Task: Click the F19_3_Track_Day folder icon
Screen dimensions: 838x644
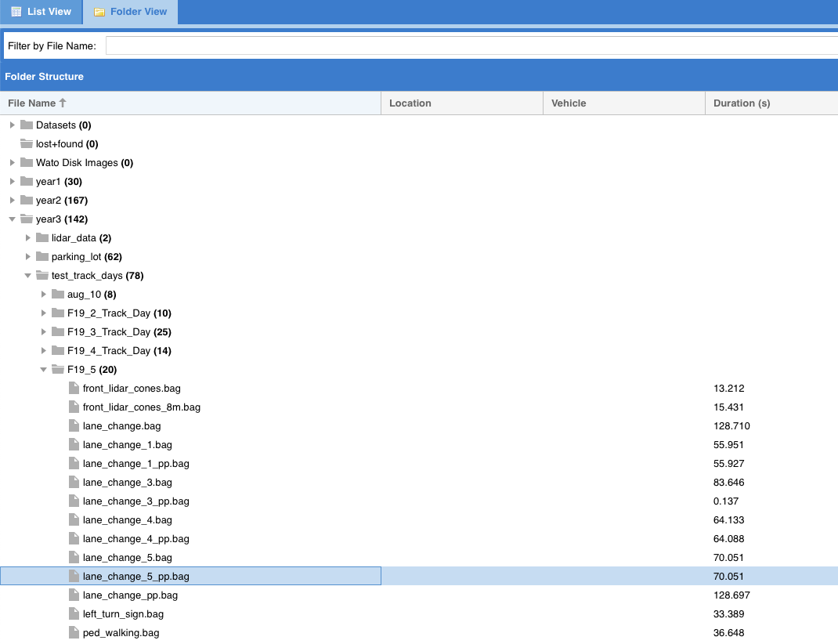Action: tap(58, 331)
